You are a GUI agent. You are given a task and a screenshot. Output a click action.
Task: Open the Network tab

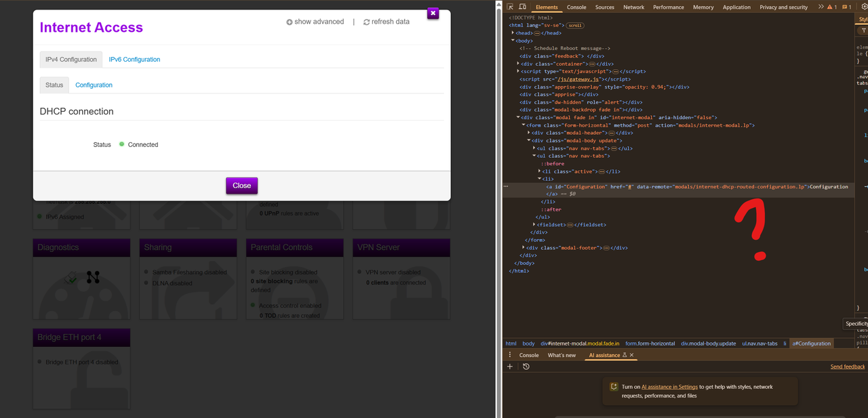pyautogui.click(x=634, y=7)
